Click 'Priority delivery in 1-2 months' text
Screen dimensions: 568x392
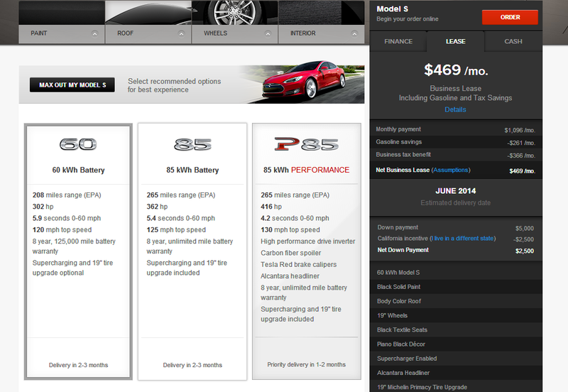(307, 364)
